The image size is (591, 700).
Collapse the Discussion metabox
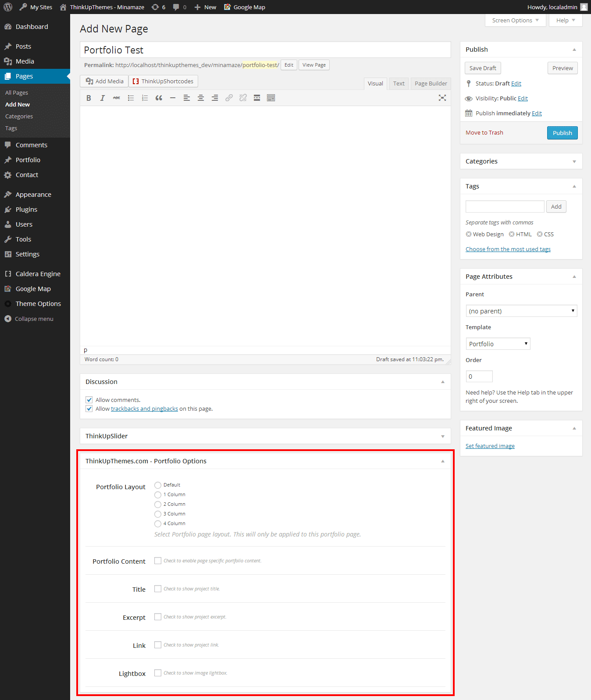tap(442, 382)
